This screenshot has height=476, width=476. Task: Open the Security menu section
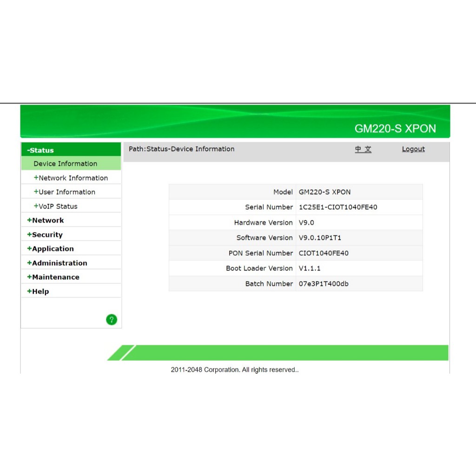[45, 235]
